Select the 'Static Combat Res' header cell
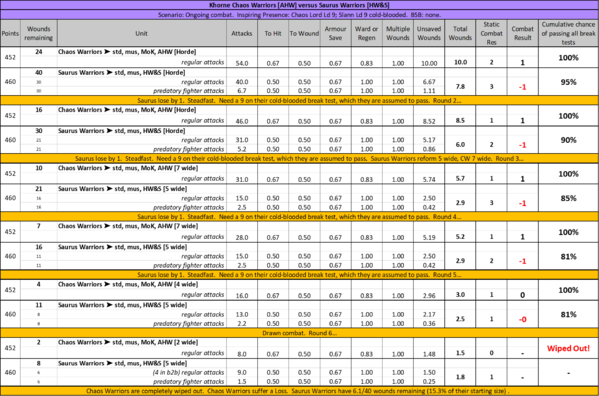This screenshot has height=396, width=599. [x=491, y=33]
